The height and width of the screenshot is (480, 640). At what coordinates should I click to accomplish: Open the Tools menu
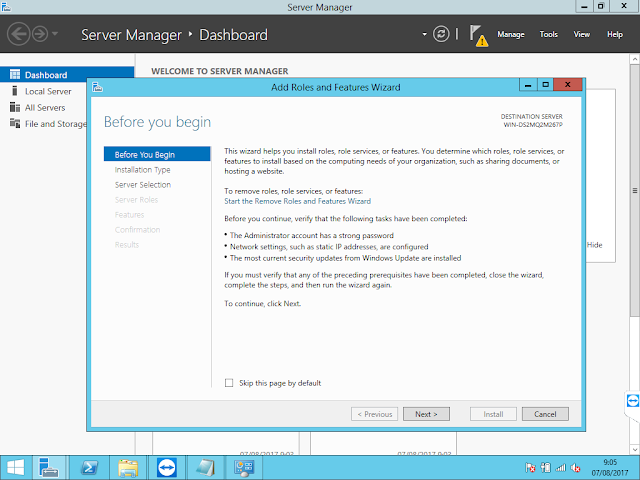[549, 34]
